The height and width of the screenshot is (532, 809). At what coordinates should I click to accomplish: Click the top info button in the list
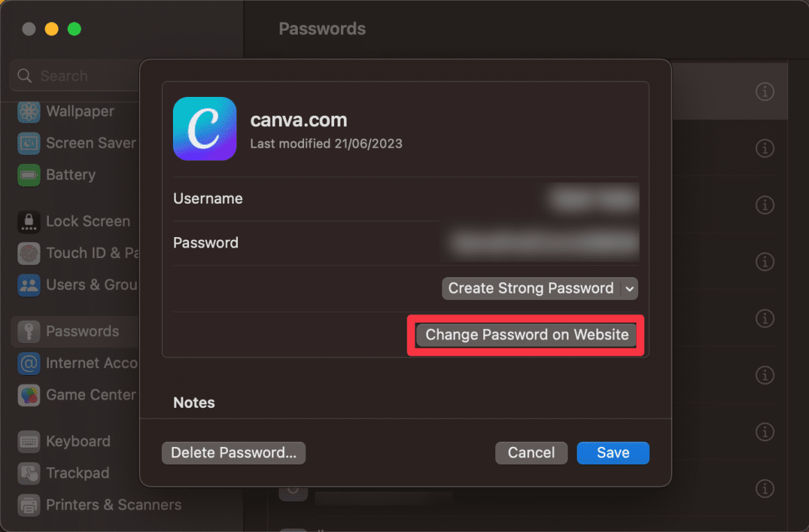pyautogui.click(x=764, y=91)
